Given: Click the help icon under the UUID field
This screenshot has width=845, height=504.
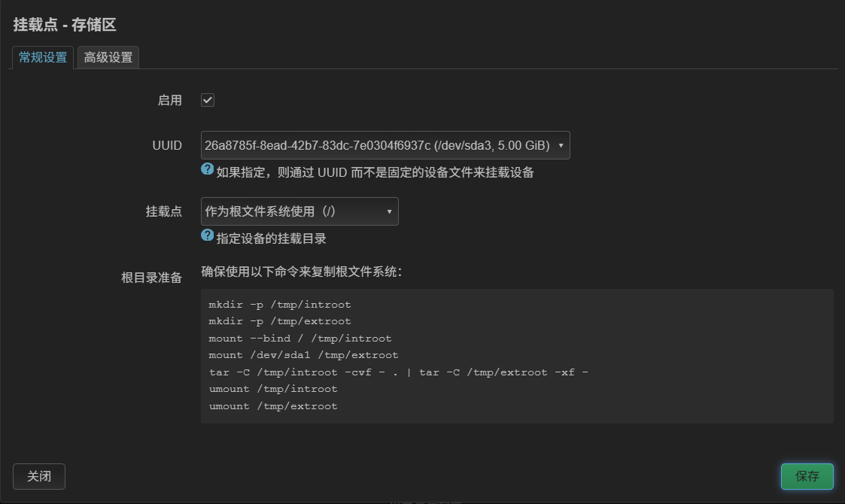Looking at the screenshot, I should point(208,169).
